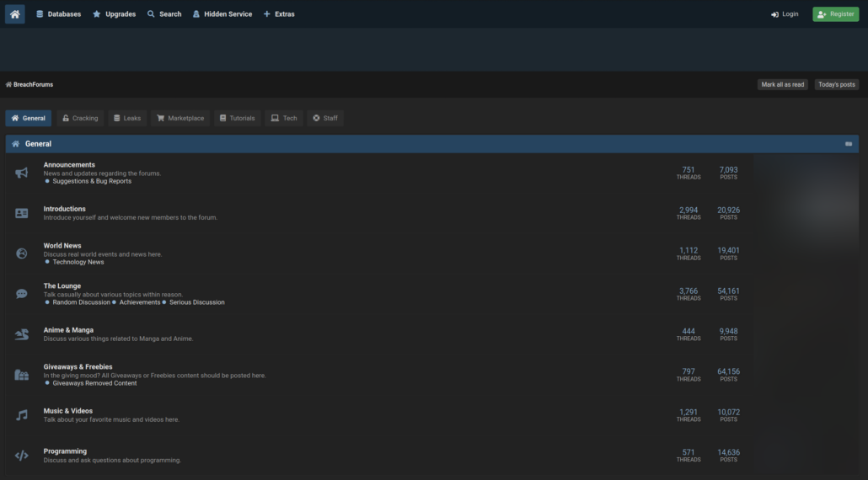
Task: Click the Giveaways & Freebies forum icon
Action: (x=22, y=375)
